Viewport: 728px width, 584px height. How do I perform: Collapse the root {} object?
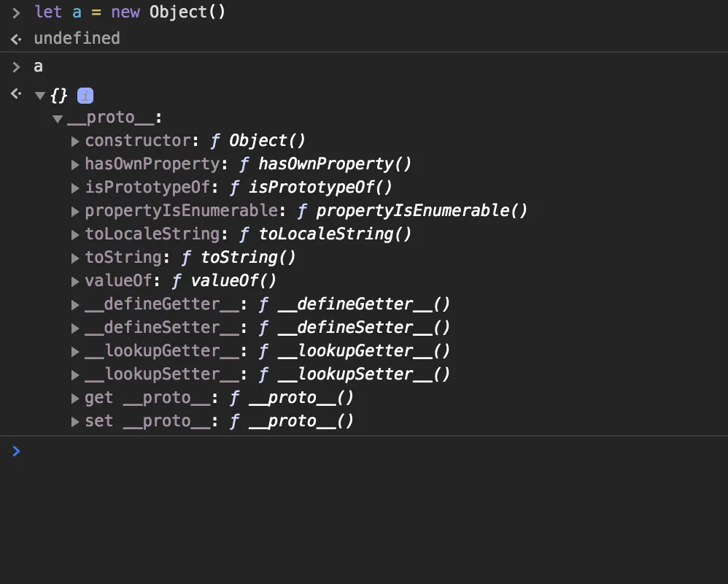point(40,96)
